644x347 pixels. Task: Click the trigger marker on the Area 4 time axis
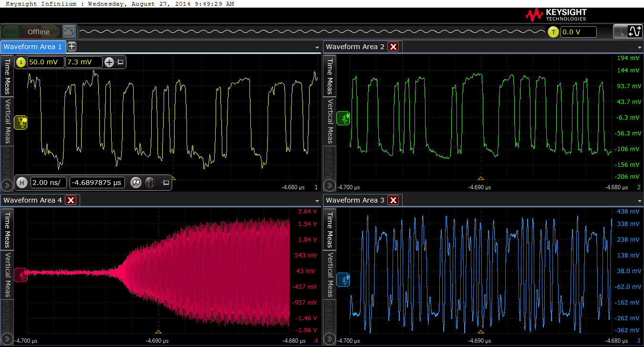(158, 332)
